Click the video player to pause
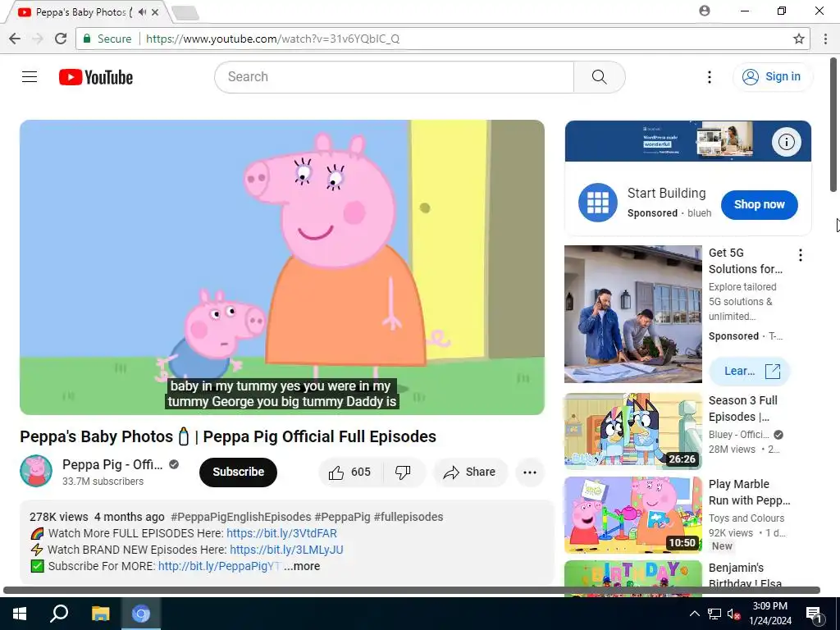 click(282, 267)
